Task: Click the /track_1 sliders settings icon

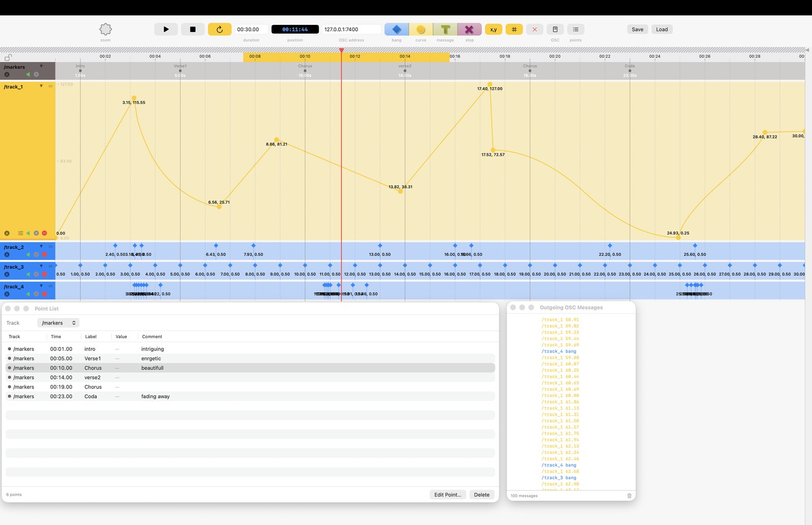Action: (x=20, y=233)
